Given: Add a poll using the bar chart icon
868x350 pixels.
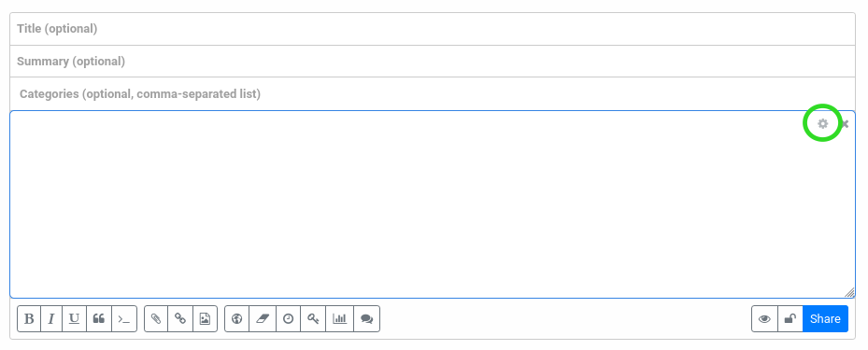Looking at the screenshot, I should coord(340,318).
